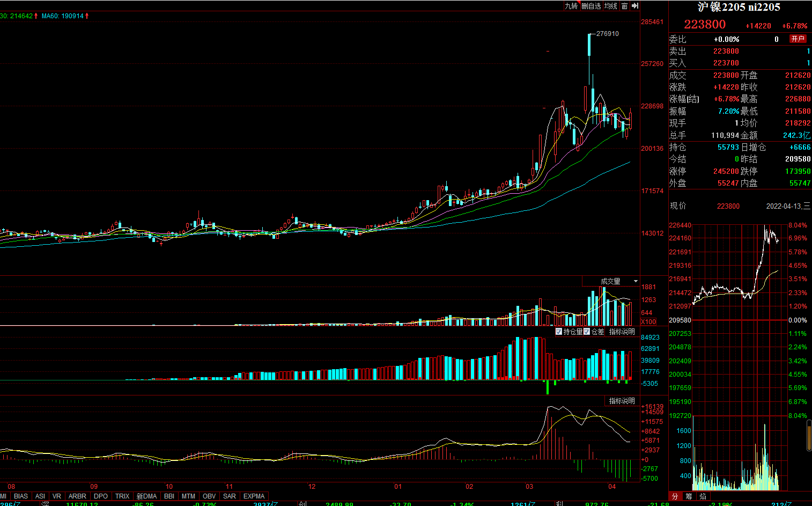
Task: Click the X100 volume scale marker
Action: click(x=648, y=322)
